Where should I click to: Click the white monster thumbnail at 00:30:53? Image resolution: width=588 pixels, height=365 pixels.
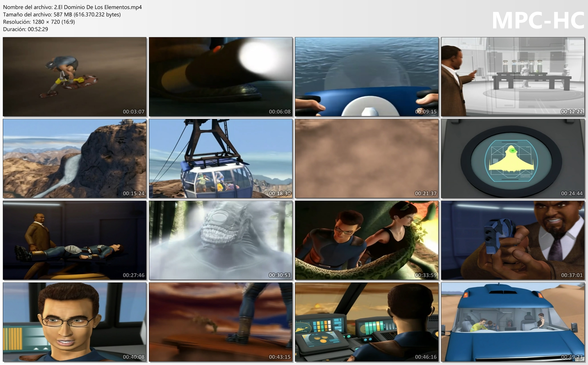click(x=221, y=240)
